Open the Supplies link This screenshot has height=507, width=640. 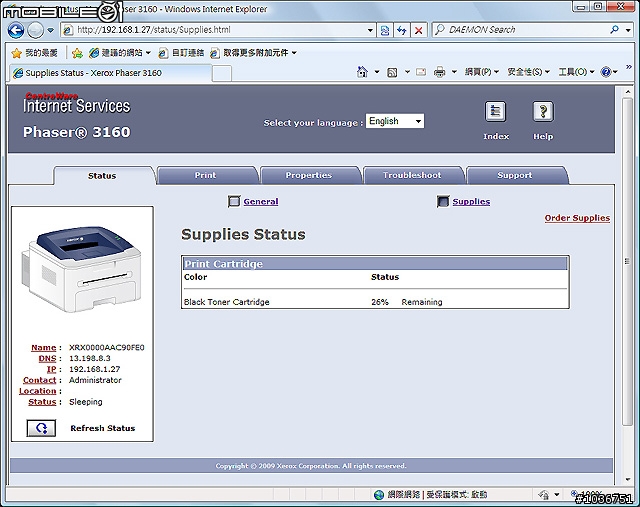(x=471, y=202)
